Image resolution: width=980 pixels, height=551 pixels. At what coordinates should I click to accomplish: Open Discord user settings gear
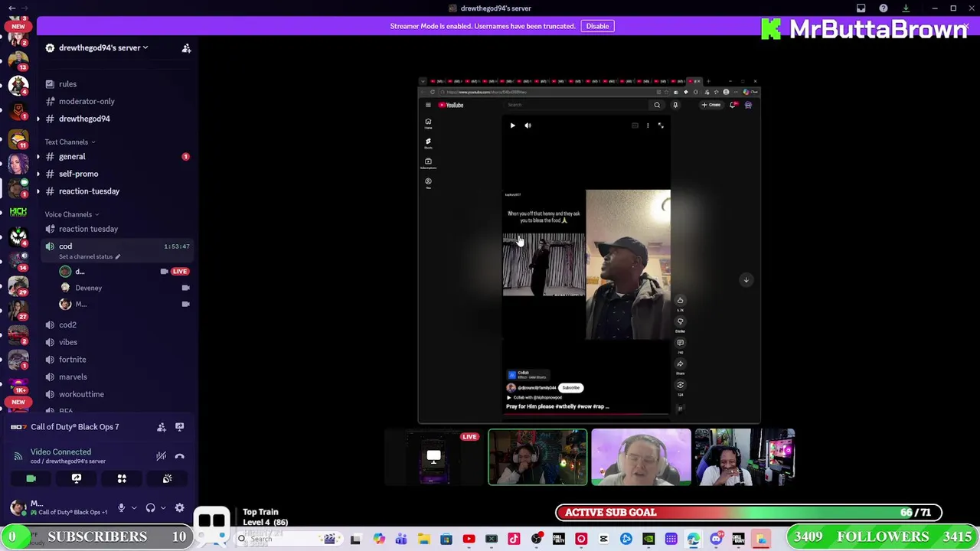[180, 508]
